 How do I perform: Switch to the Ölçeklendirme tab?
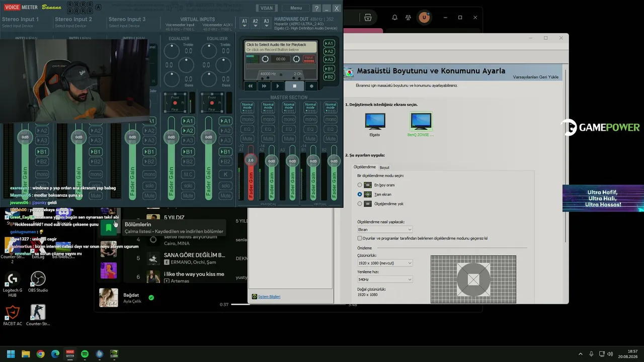[365, 167]
